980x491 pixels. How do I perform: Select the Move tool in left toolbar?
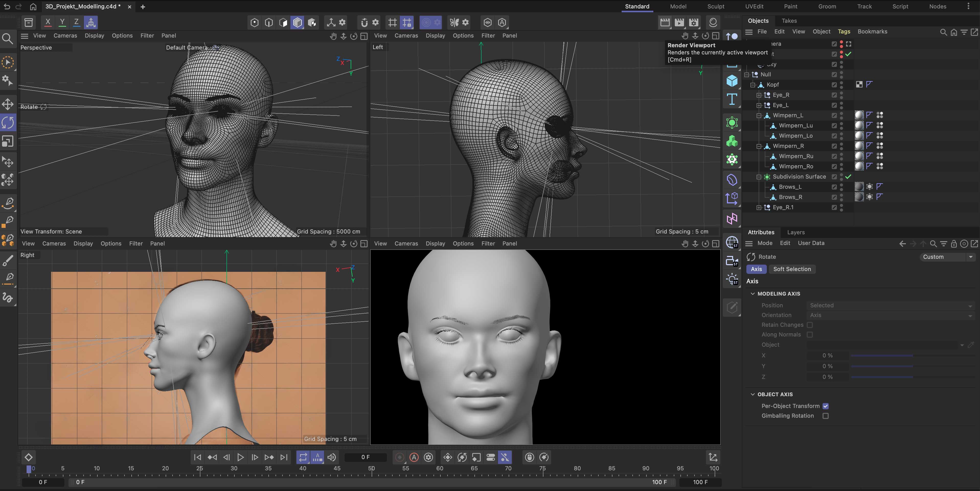(x=8, y=104)
